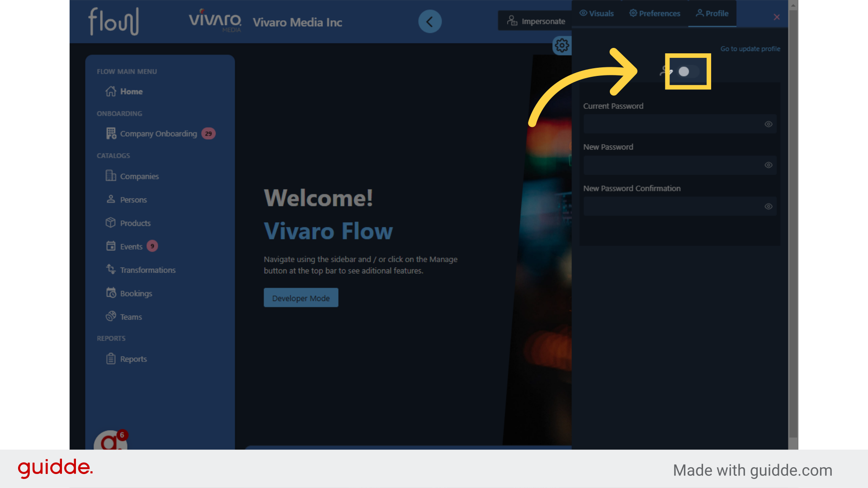Image resolution: width=868 pixels, height=488 pixels.
Task: Click Go to update profile link
Action: point(750,49)
